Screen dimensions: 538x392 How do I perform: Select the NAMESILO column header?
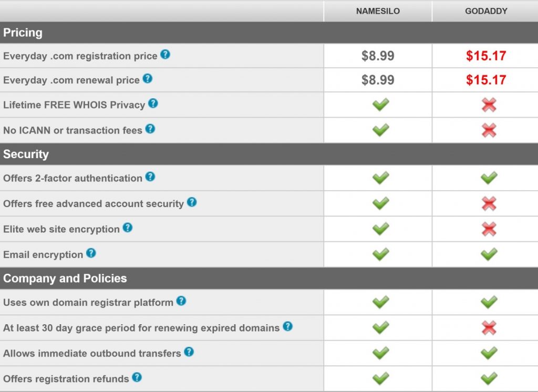point(378,11)
